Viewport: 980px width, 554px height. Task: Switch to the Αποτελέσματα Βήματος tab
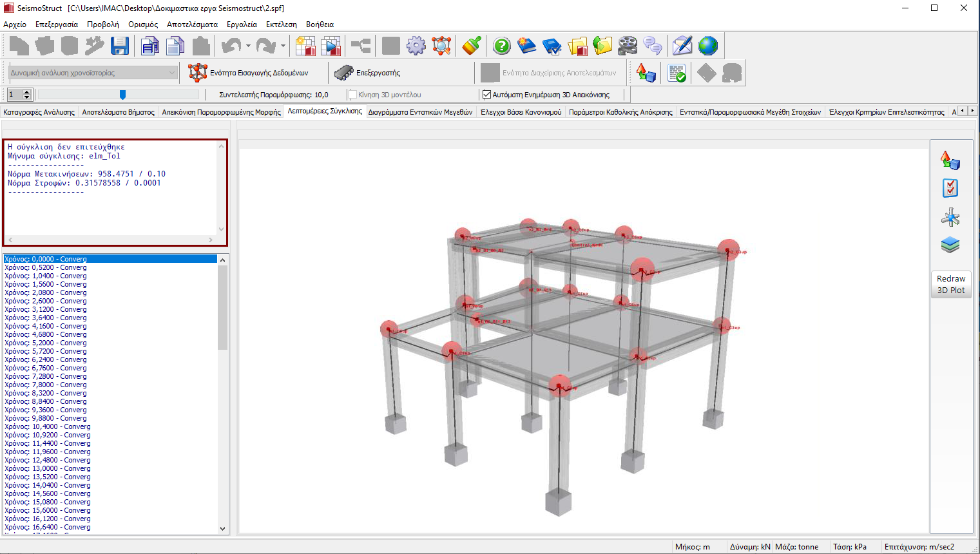[118, 112]
